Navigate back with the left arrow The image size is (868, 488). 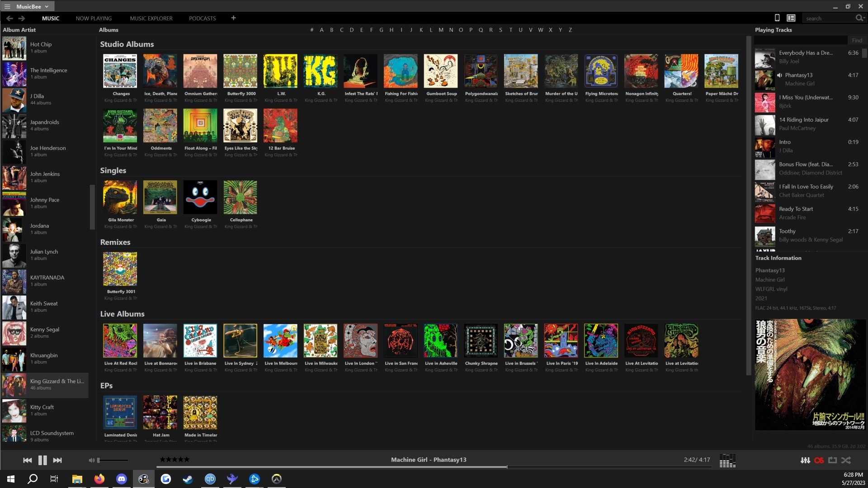tap(9, 18)
